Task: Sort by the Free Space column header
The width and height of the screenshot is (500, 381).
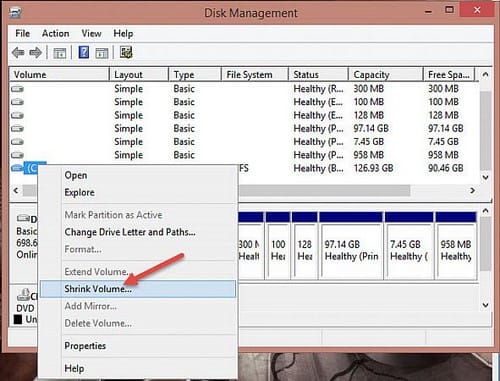Action: point(449,75)
